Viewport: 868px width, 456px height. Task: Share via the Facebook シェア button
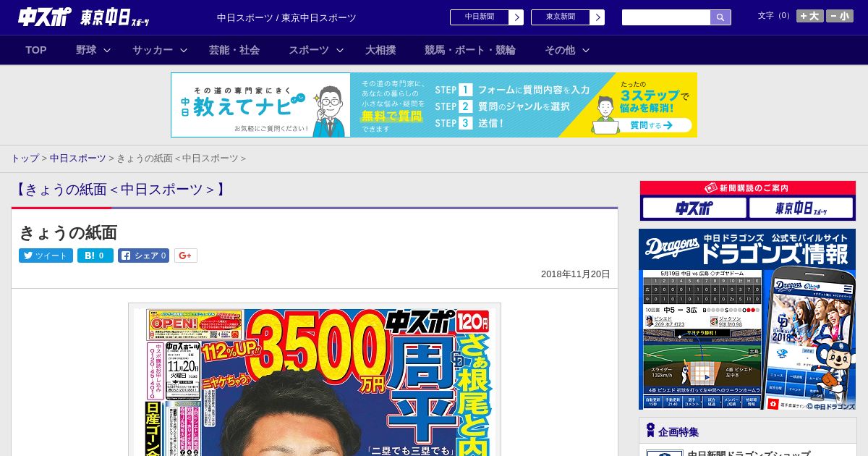point(144,256)
